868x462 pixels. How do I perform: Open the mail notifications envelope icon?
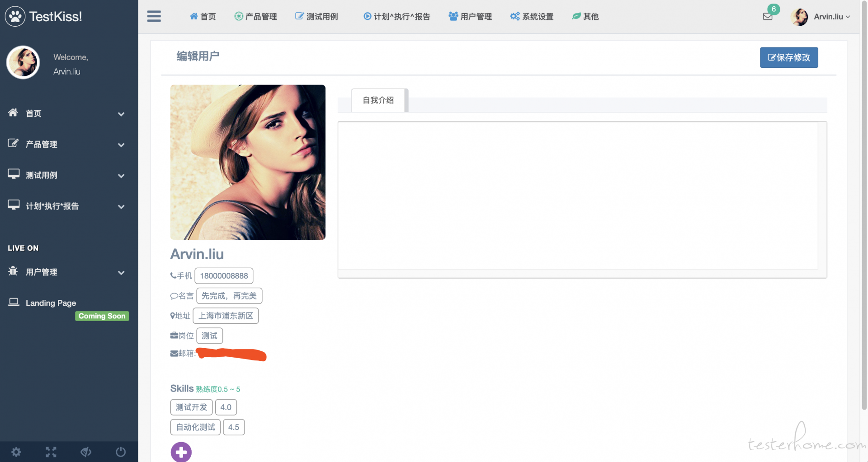(768, 17)
